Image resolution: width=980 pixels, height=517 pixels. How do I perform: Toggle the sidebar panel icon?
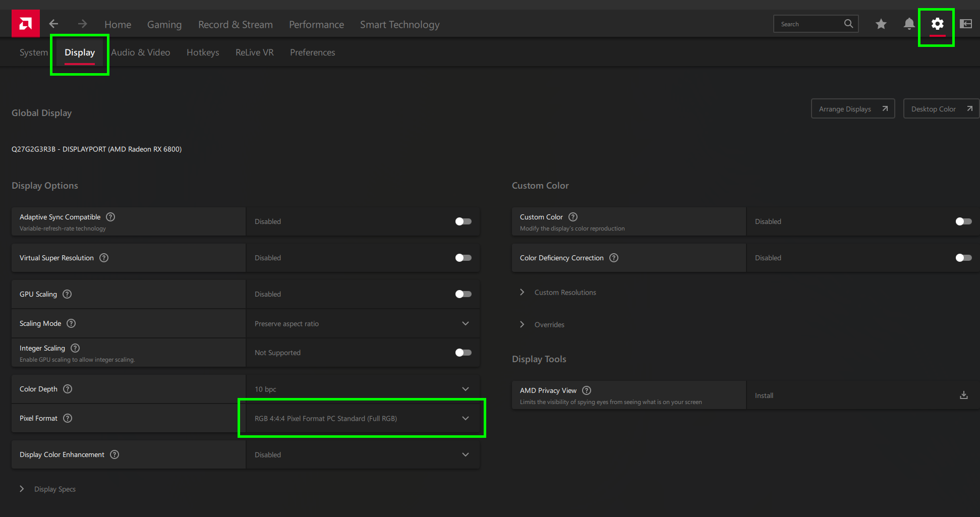click(x=965, y=24)
